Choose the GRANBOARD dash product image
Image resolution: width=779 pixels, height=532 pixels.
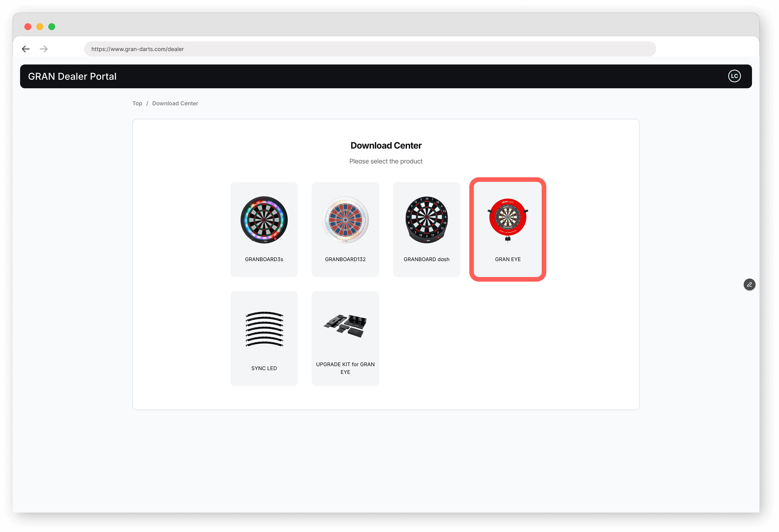tap(426, 220)
